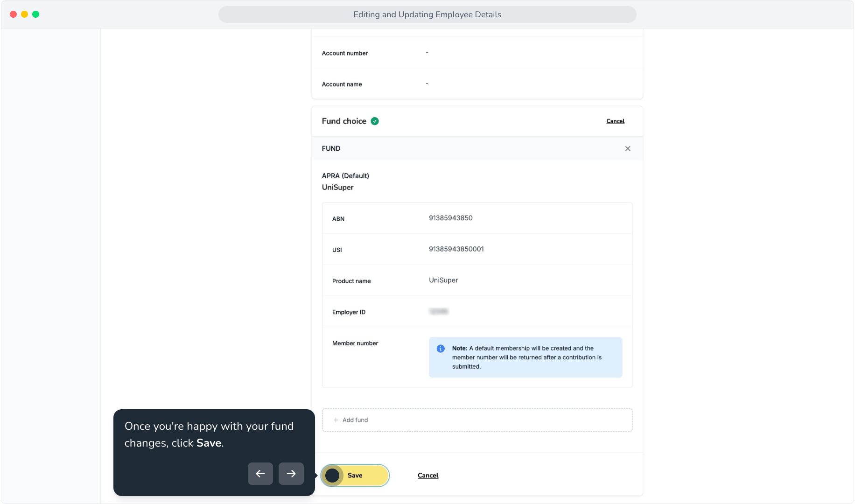Select the ABN value 91385943850
The width and height of the screenshot is (855, 504).
(450, 218)
